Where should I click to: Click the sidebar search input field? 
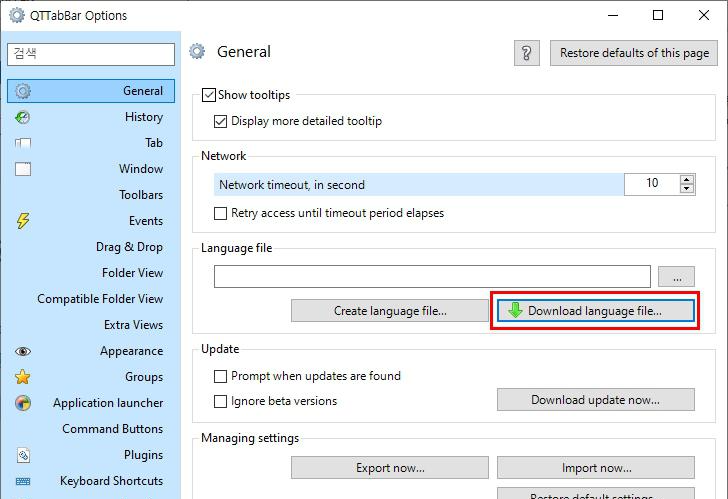pos(91,54)
